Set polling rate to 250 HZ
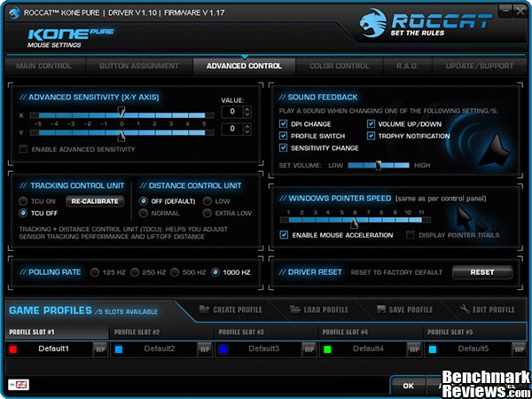The width and height of the screenshot is (532, 399). [x=135, y=272]
